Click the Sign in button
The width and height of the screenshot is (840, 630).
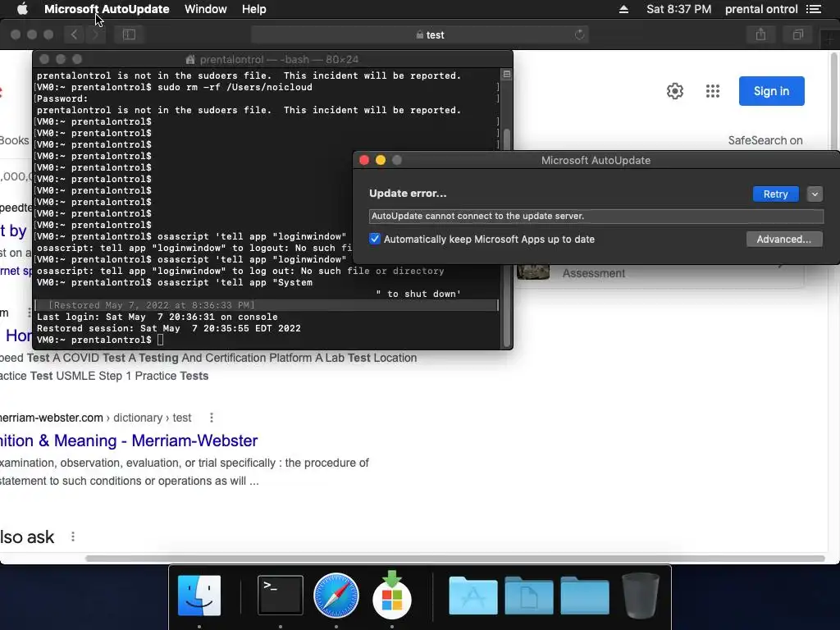click(x=771, y=91)
